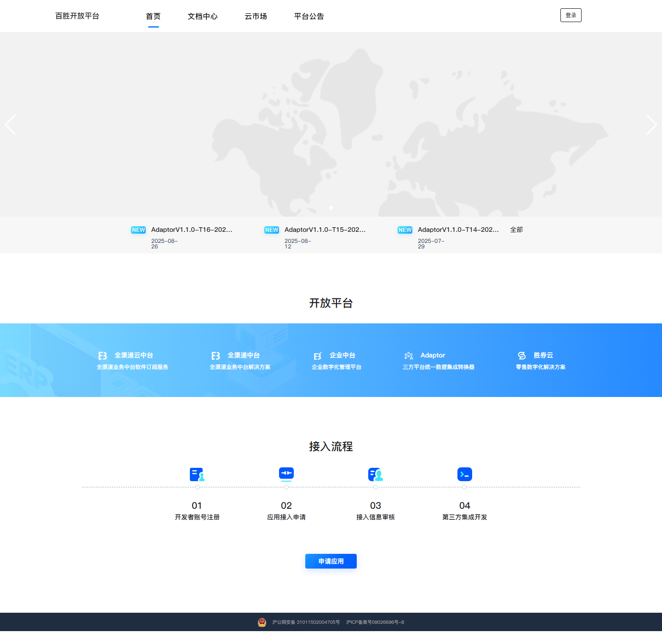Click the police badge icon in footer
This screenshot has width=662, height=644.
pyautogui.click(x=262, y=622)
